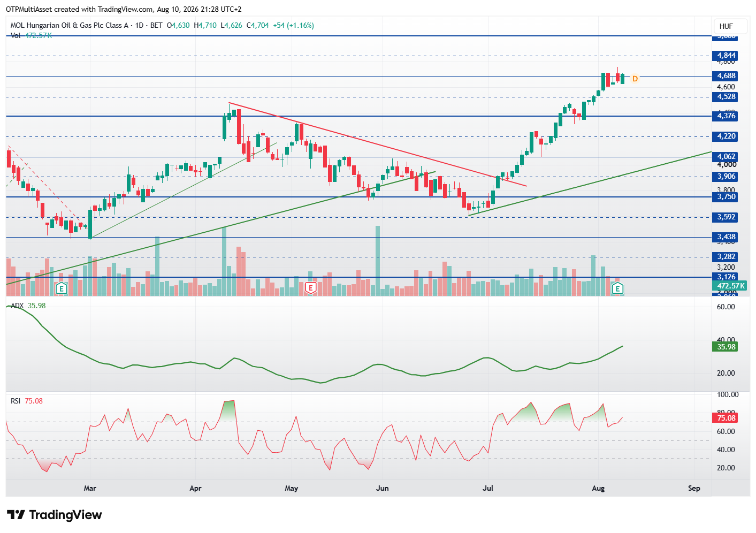The image size is (756, 533).
Task: Click the Jul label on time axis
Action: point(488,488)
